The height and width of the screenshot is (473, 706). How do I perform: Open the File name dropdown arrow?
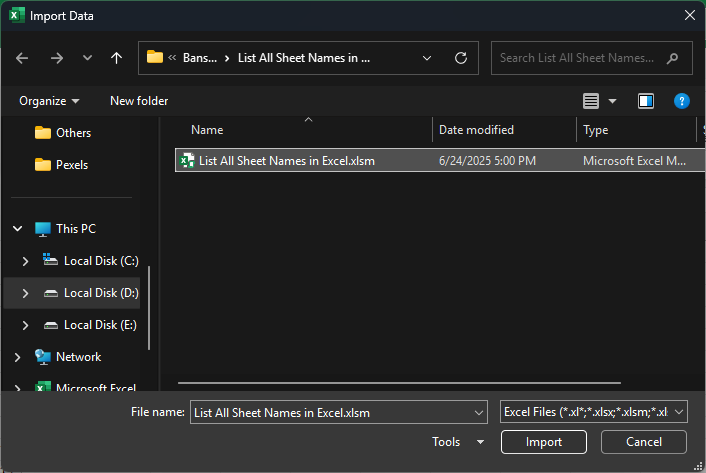click(479, 412)
